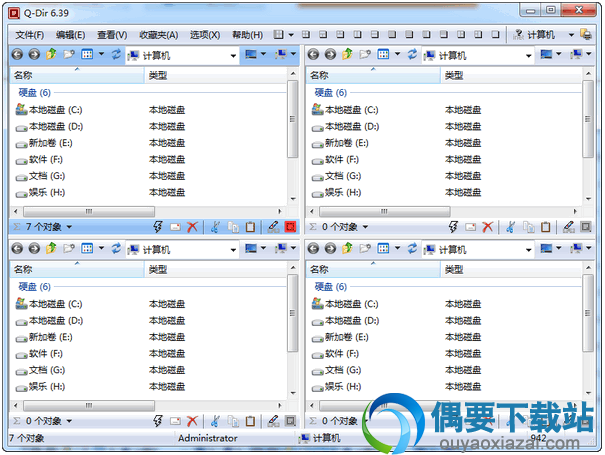Go up one folder in top-right pane
Image resolution: width=605 pixels, height=455 pixels.
(347, 54)
